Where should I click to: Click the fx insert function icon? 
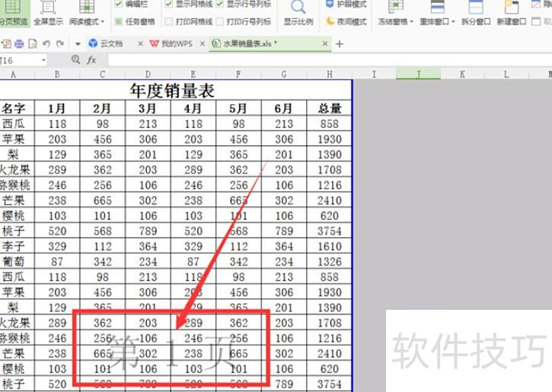pos(91,60)
